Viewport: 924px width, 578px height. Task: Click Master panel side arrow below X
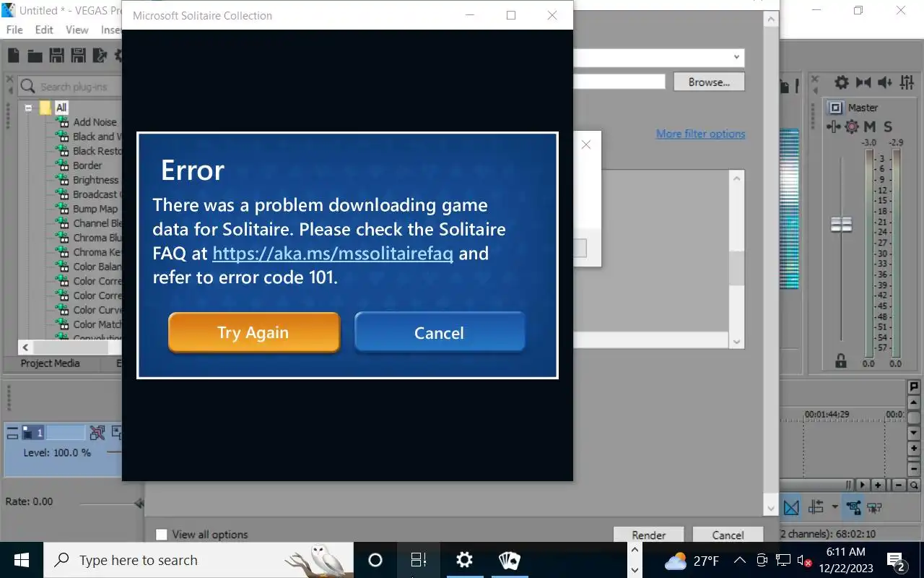pos(814,90)
